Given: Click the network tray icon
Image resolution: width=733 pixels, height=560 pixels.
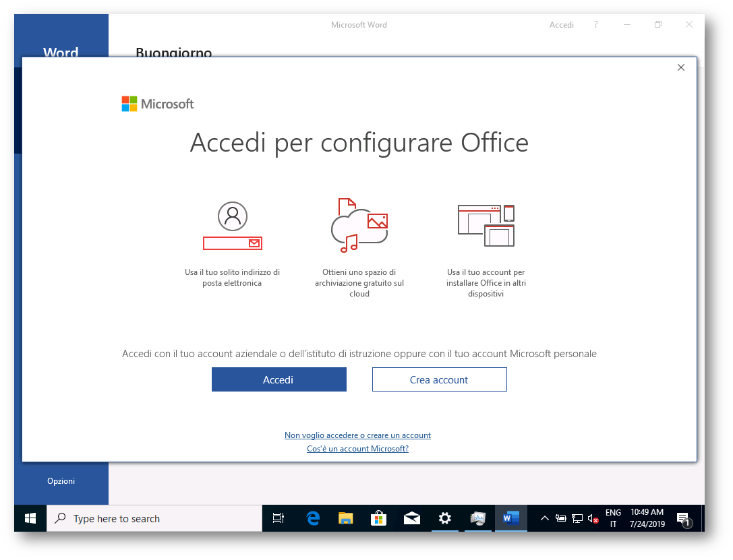Looking at the screenshot, I should point(577,518).
